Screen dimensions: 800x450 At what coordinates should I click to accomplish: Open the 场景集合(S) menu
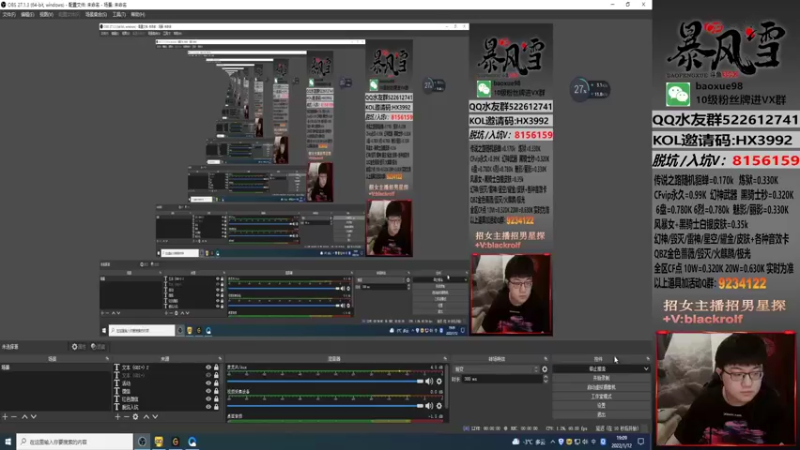[x=95, y=14]
